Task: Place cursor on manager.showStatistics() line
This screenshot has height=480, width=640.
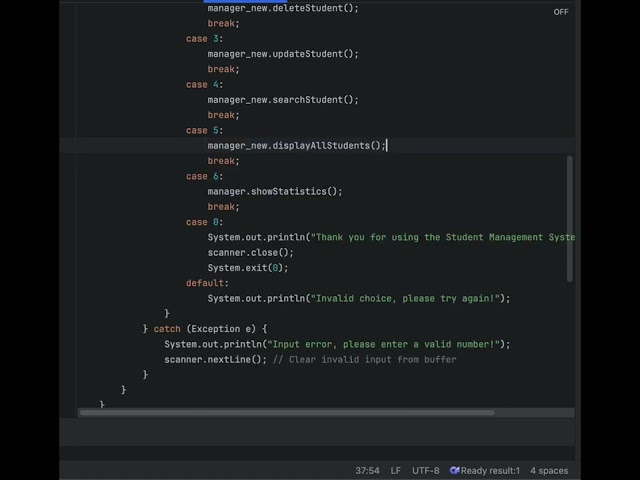Action: [x=275, y=191]
